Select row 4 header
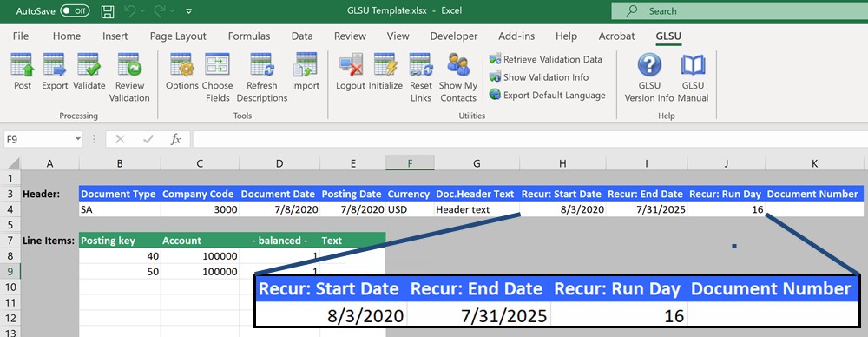 click(10, 209)
